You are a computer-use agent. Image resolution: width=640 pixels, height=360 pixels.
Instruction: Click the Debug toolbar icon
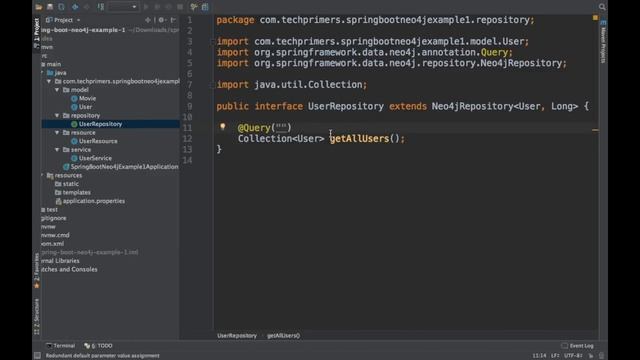pos(157,7)
